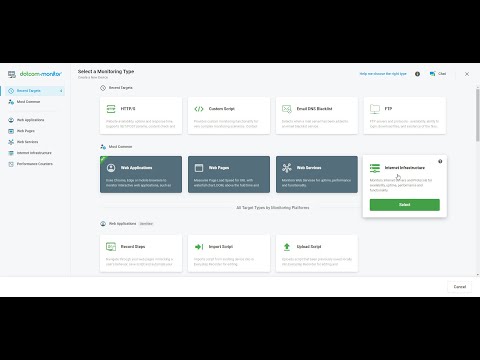
Task: Close the monitoring type dialog
Action: 467,74
